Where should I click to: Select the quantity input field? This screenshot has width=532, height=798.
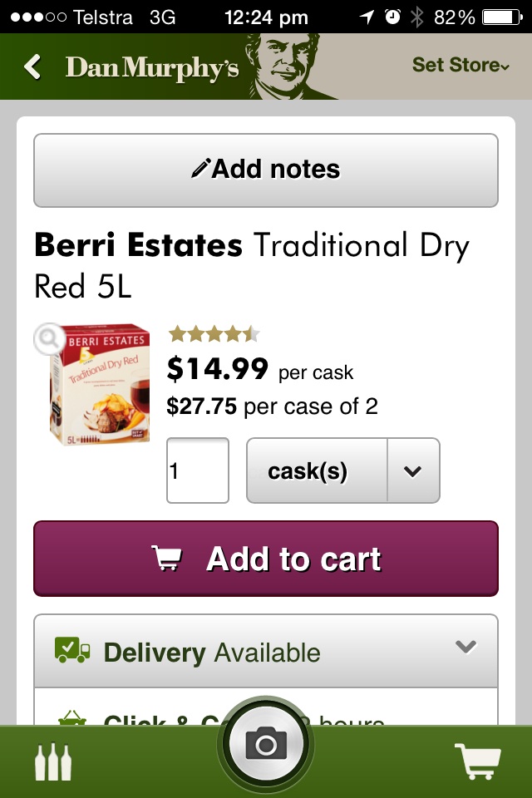pos(198,470)
